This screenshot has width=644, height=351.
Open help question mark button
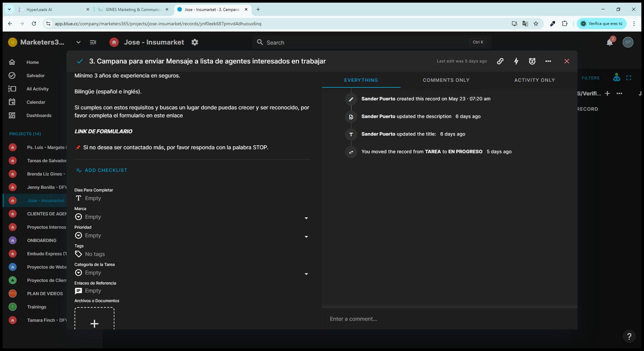[x=629, y=336]
